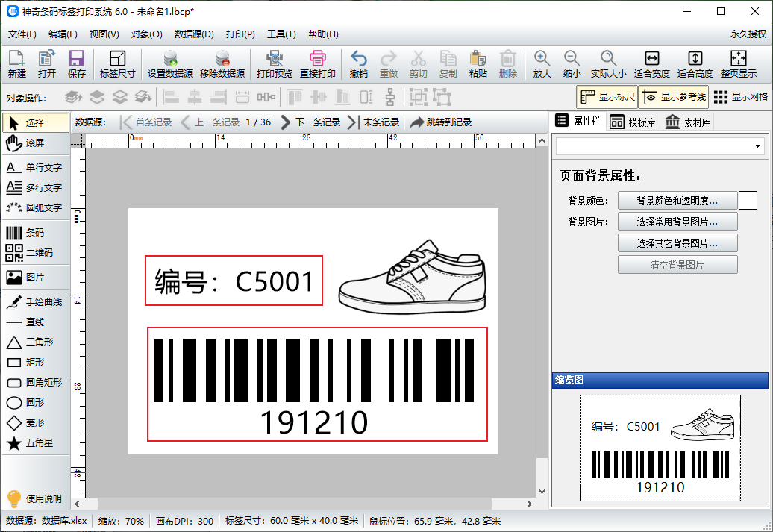Open 标签尺寸 label size settings
Image resolution: width=773 pixels, height=532 pixels.
[x=117, y=64]
